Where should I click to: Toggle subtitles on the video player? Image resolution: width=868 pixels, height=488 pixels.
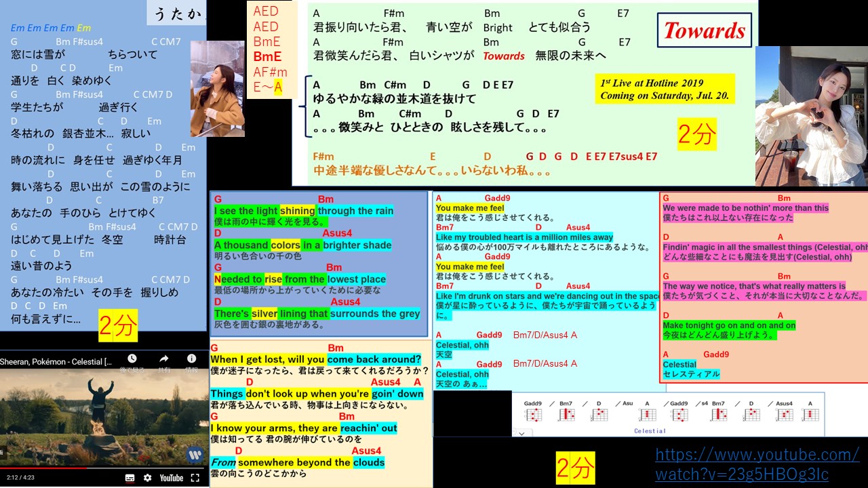pyautogui.click(x=128, y=478)
